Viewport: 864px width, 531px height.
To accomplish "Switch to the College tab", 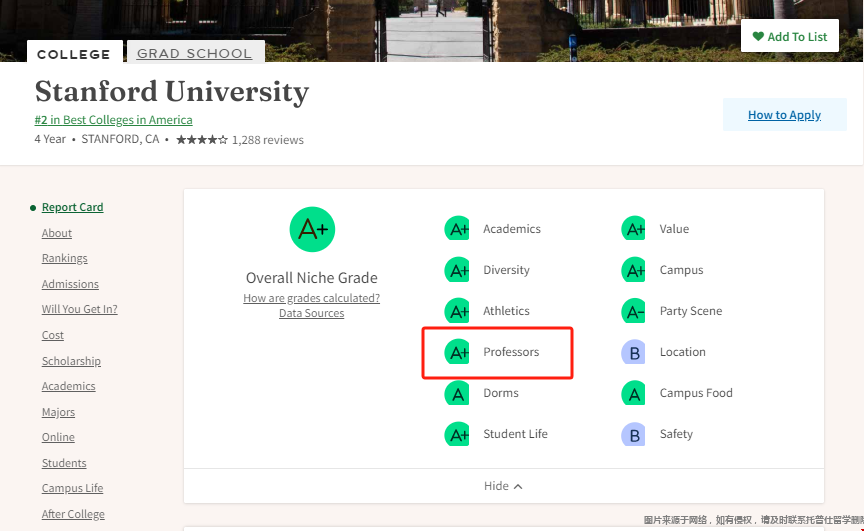I will point(74,54).
